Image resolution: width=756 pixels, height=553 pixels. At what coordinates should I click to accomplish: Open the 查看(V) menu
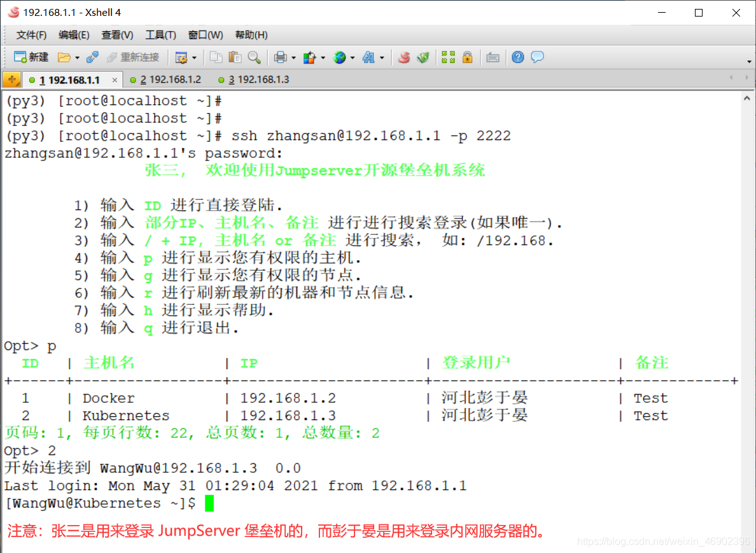click(117, 35)
